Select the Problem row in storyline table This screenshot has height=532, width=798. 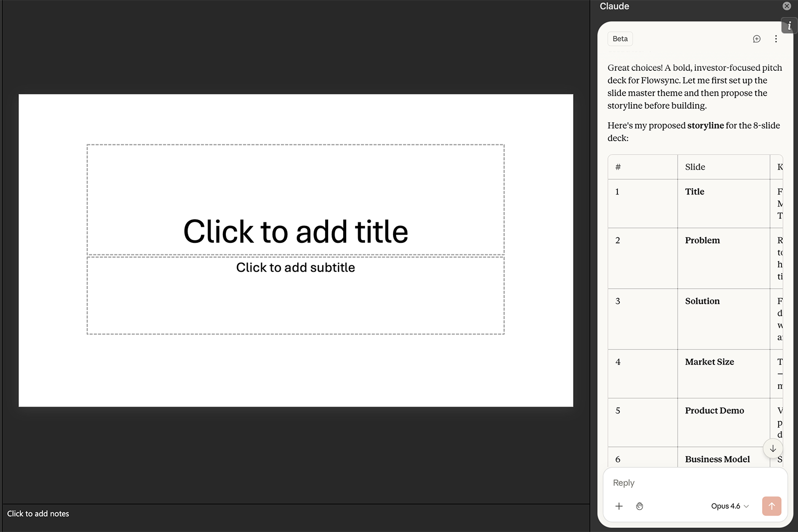(702, 240)
